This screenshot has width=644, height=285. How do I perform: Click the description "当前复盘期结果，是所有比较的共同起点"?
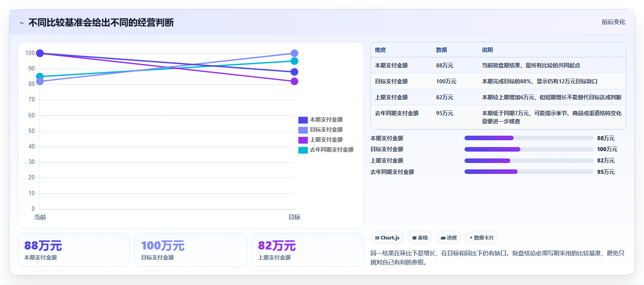pyautogui.click(x=531, y=66)
